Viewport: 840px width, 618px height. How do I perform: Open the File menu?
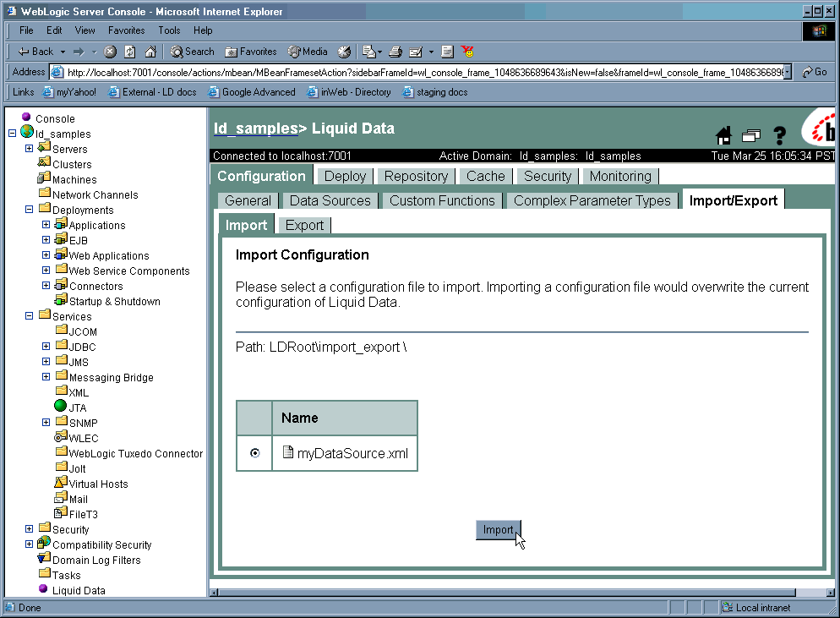[26, 30]
